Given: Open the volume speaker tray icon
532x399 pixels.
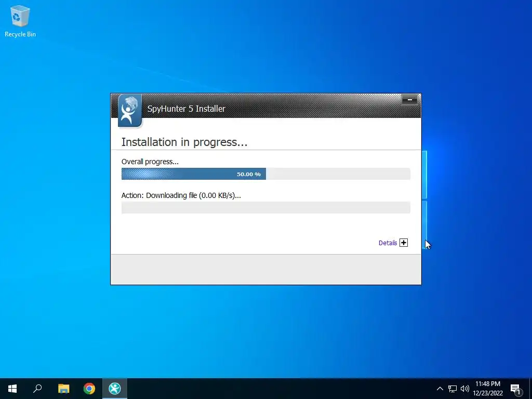Looking at the screenshot, I should (x=465, y=389).
